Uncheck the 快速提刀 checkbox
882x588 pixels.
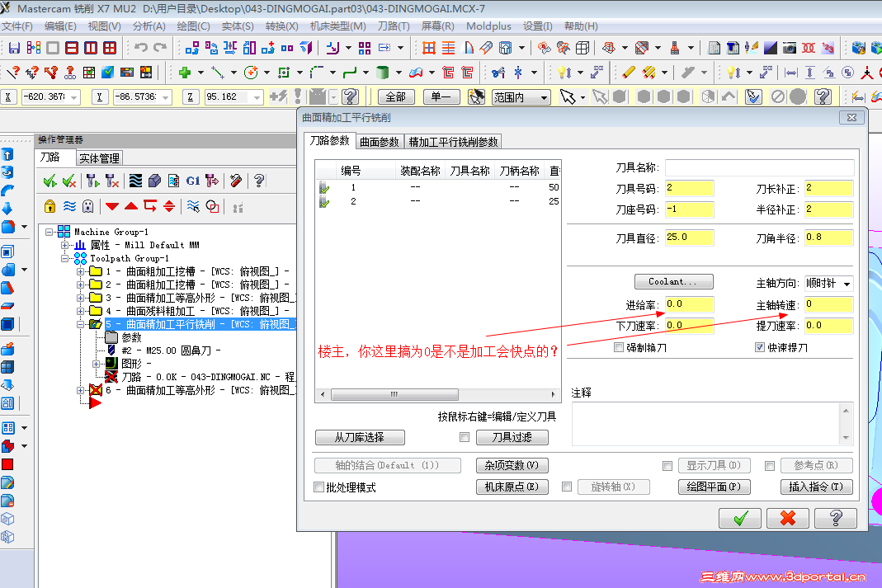[x=760, y=347]
